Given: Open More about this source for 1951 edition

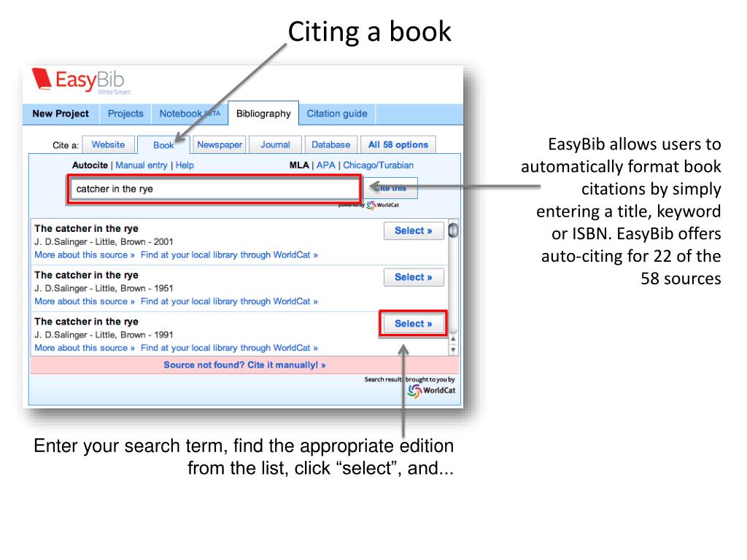Looking at the screenshot, I should pos(85,302).
